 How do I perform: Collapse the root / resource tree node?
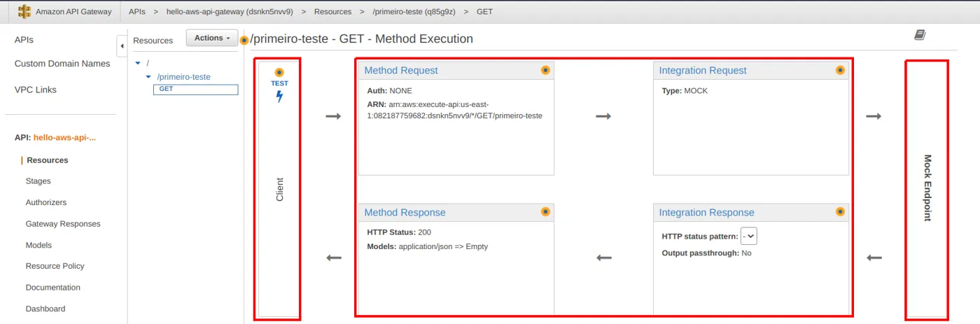click(x=139, y=63)
